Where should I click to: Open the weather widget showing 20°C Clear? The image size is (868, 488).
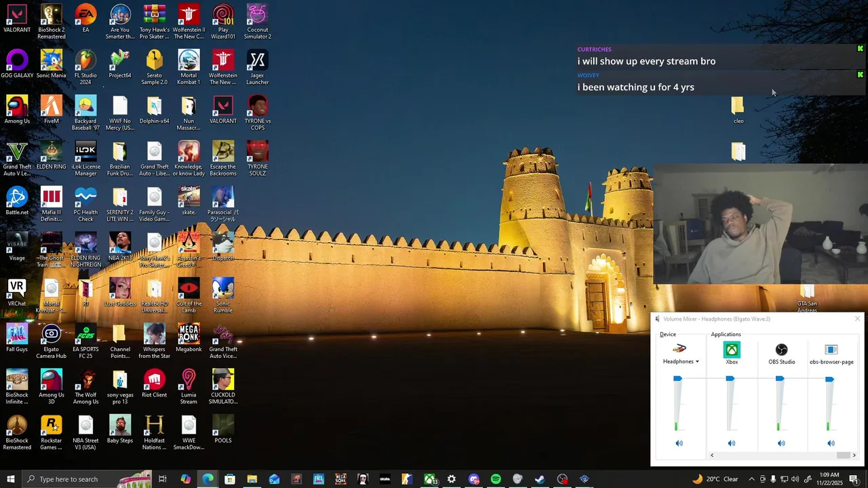tap(715, 479)
